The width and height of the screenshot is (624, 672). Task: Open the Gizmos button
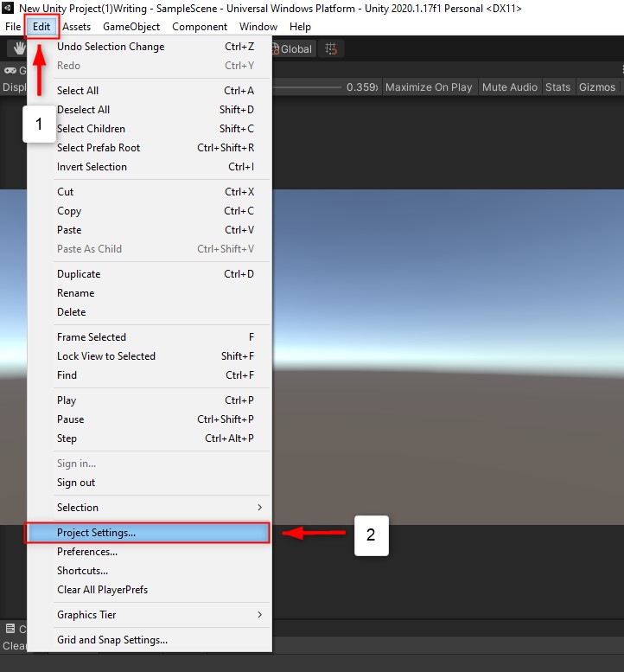[597, 87]
